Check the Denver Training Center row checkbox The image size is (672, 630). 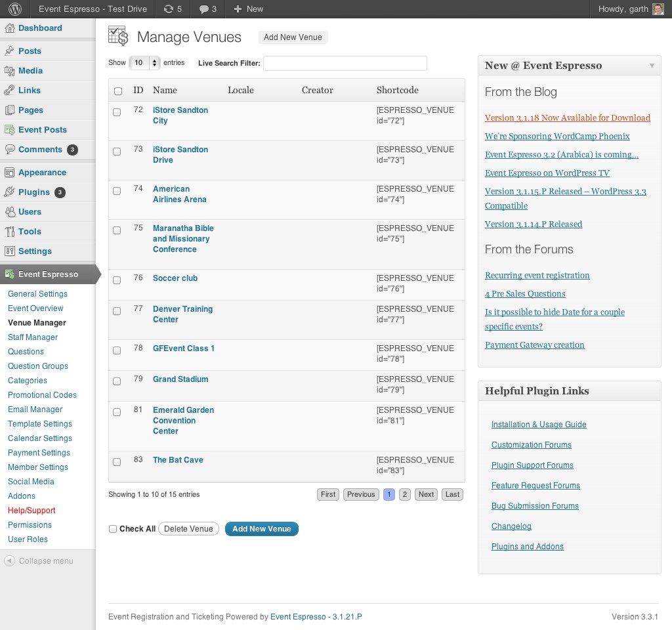pos(117,311)
